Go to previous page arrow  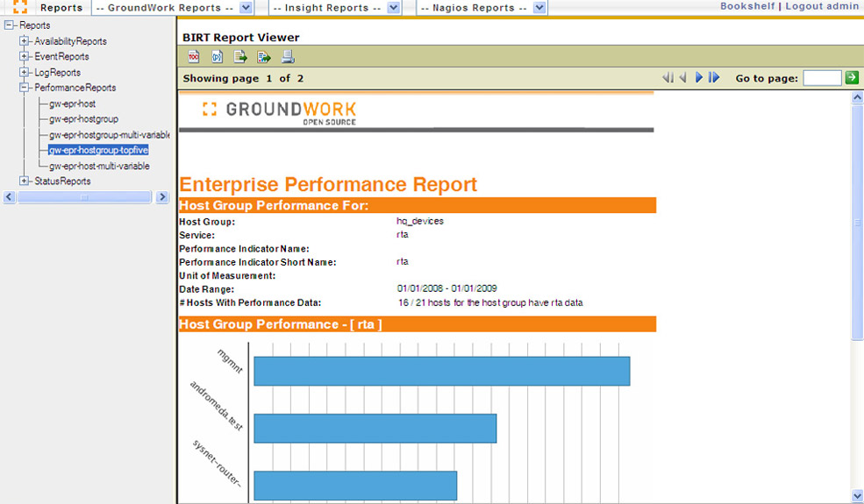(x=682, y=78)
